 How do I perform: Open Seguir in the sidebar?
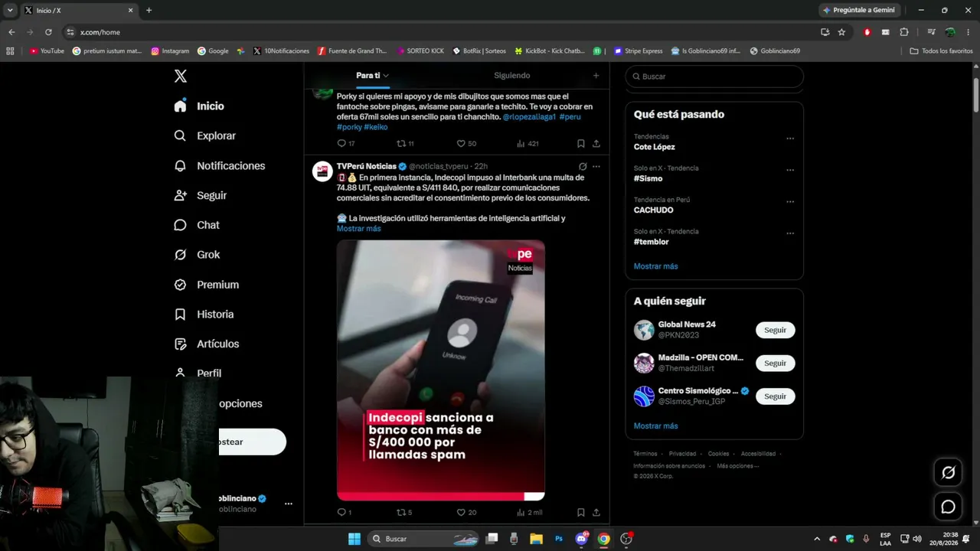coord(201,195)
